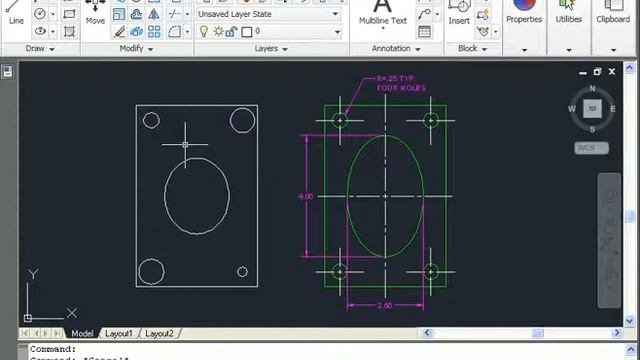
Task: Open the Fillet tool flyout arrow
Action: (x=187, y=31)
